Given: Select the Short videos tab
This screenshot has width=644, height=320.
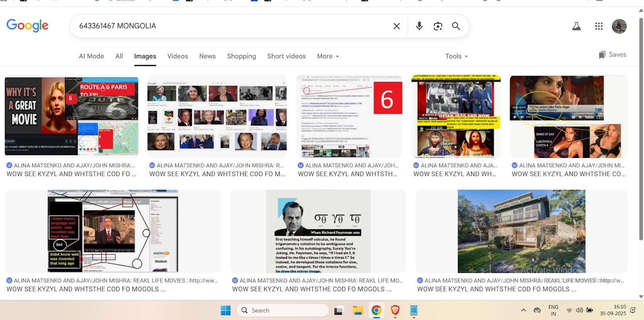Looking at the screenshot, I should tap(286, 56).
